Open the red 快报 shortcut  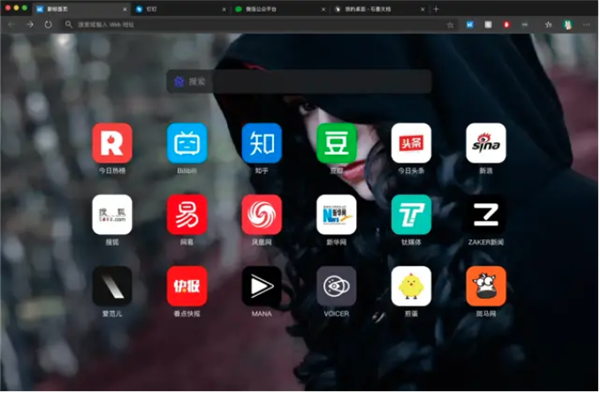(187, 286)
